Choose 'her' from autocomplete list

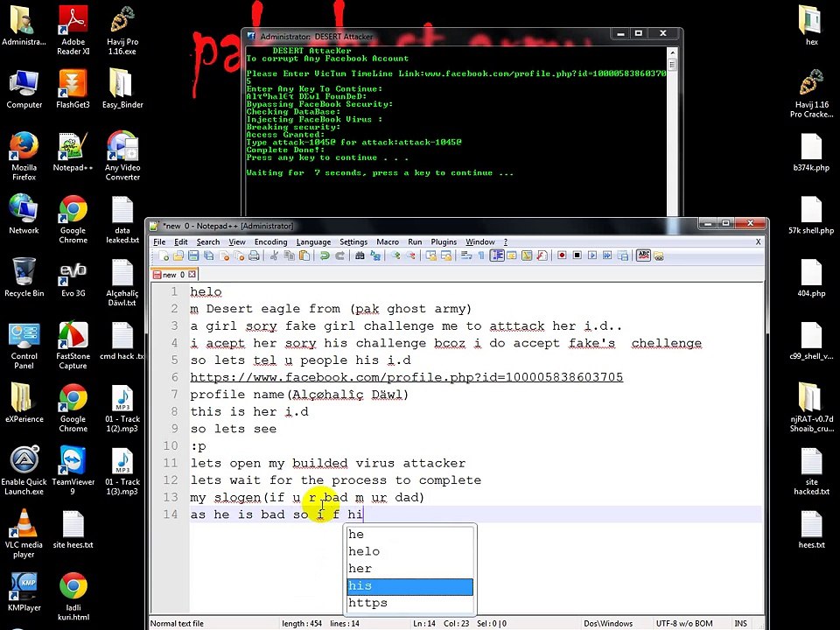pyautogui.click(x=409, y=569)
